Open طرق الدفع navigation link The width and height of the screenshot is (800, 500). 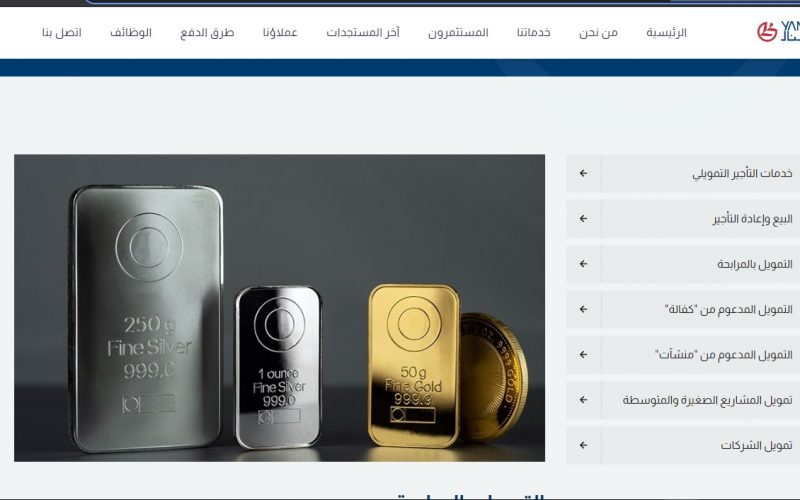(207, 33)
